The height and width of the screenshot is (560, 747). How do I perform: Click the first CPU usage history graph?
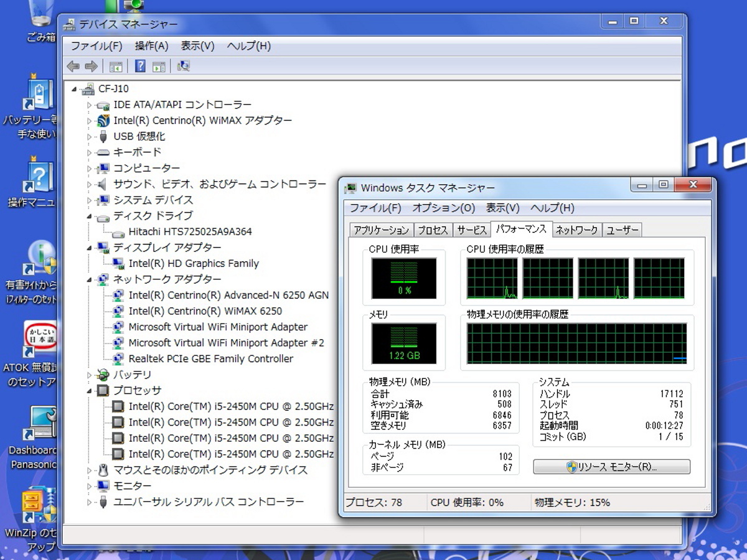pos(492,278)
